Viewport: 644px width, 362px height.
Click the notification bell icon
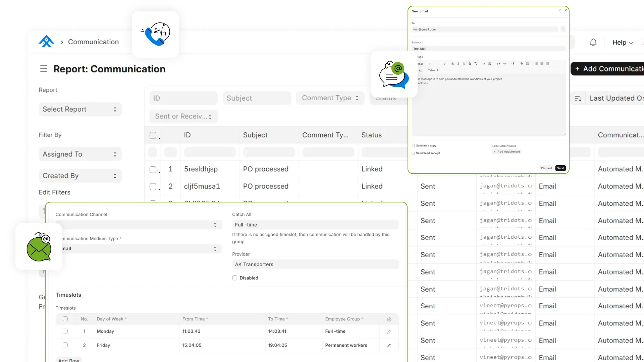tap(593, 43)
